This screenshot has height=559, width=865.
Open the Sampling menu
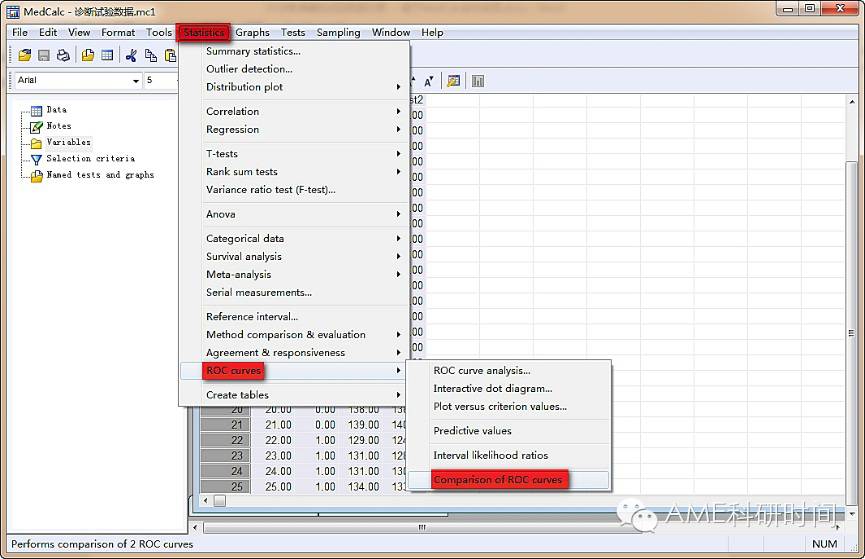coord(338,33)
